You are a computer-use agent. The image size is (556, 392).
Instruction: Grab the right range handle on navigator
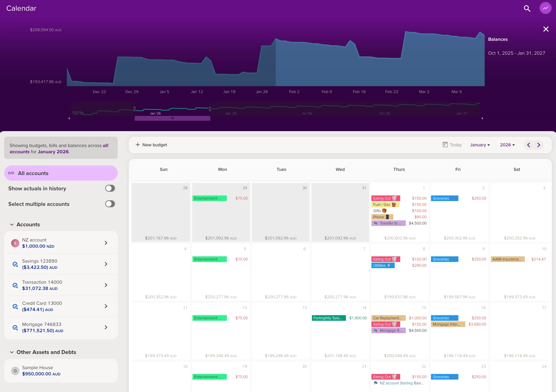tap(210, 109)
